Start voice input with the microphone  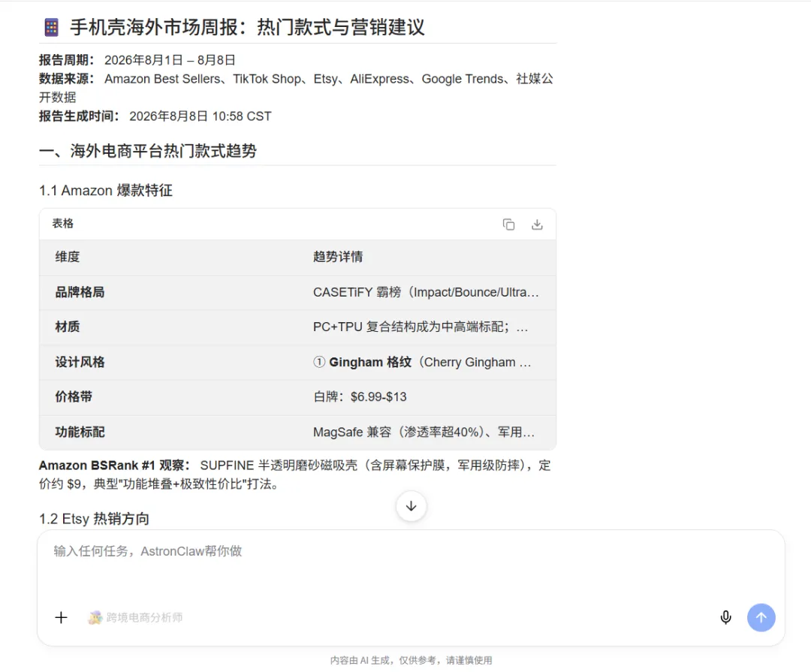point(725,617)
